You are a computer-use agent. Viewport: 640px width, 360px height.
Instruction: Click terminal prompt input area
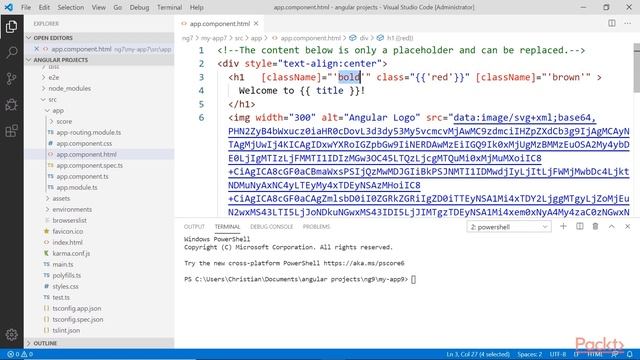point(413,280)
